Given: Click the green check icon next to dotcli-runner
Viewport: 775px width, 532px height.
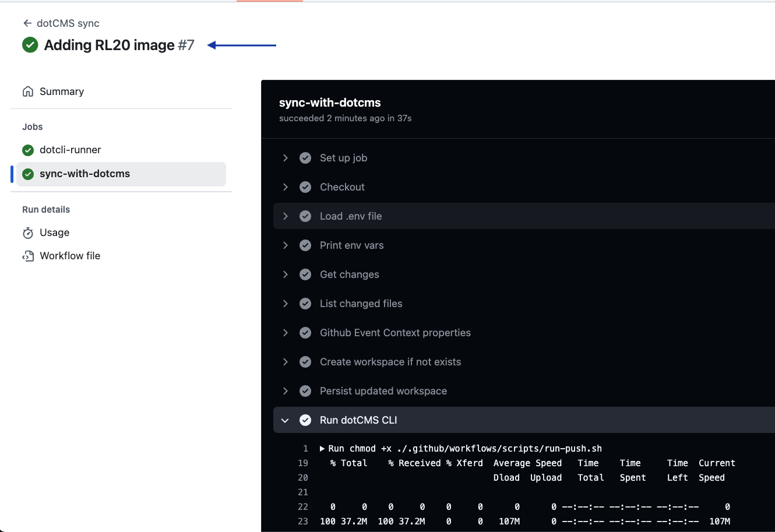Looking at the screenshot, I should pyautogui.click(x=27, y=150).
